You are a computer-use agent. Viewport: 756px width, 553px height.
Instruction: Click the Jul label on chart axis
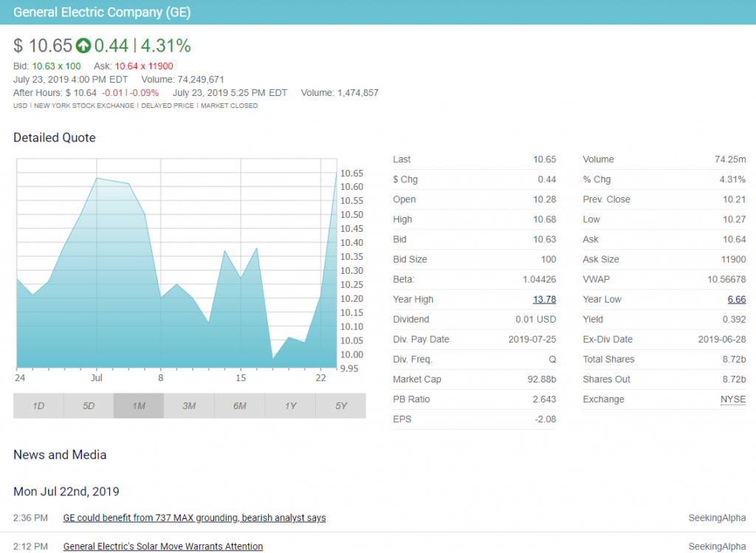click(x=97, y=378)
